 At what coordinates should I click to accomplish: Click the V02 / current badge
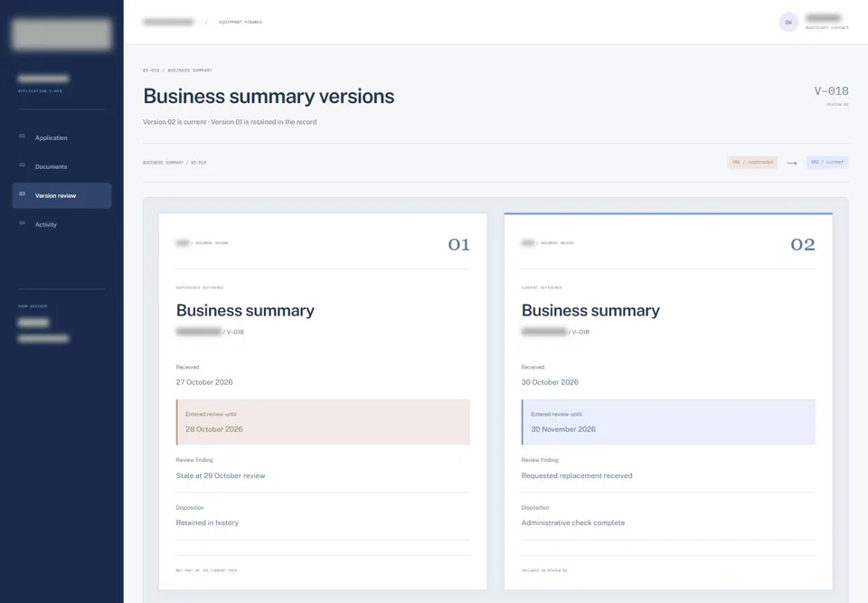click(827, 162)
